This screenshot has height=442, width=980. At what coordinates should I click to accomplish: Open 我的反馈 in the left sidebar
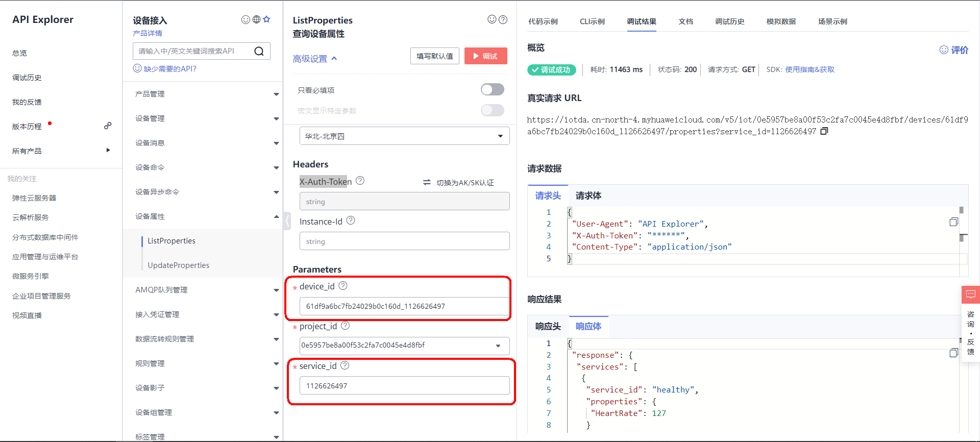27,102
